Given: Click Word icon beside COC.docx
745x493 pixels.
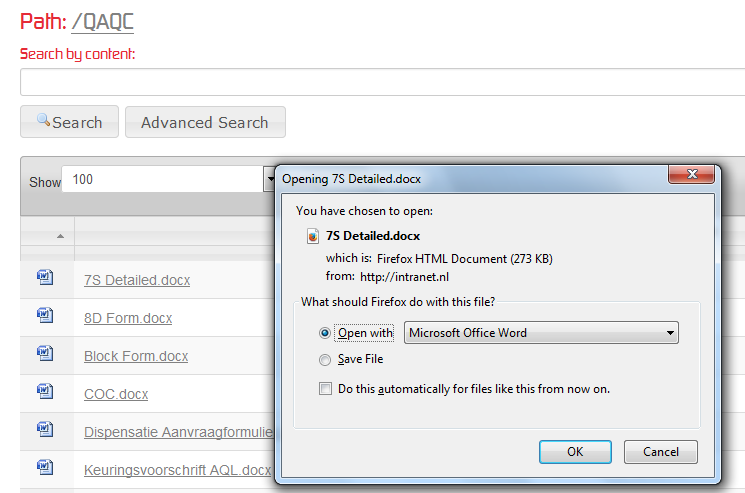Looking at the screenshot, I should (45, 391).
